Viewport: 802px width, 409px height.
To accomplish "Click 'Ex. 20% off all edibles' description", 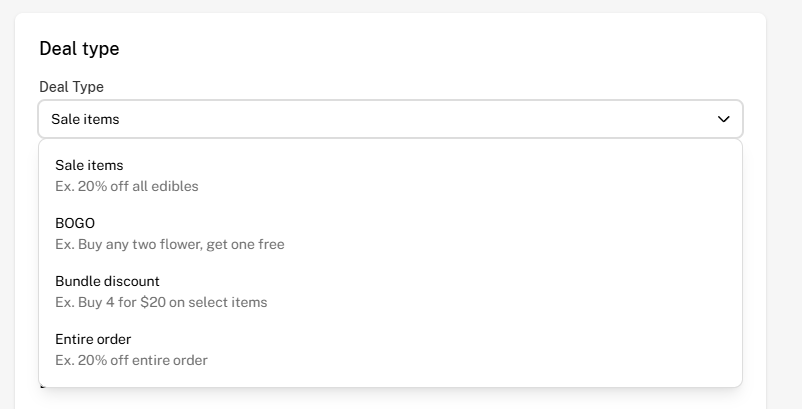I will tap(127, 186).
